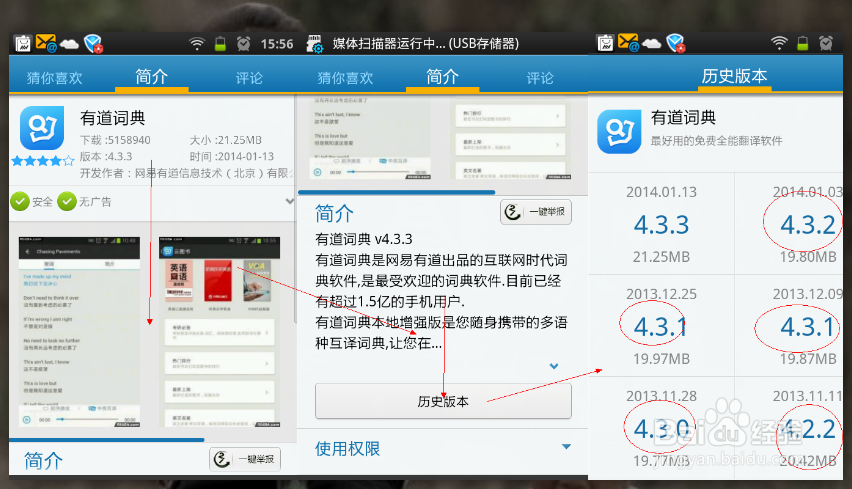Click 有道词典 title in left screen
This screenshot has width=852, height=489.
point(112,118)
